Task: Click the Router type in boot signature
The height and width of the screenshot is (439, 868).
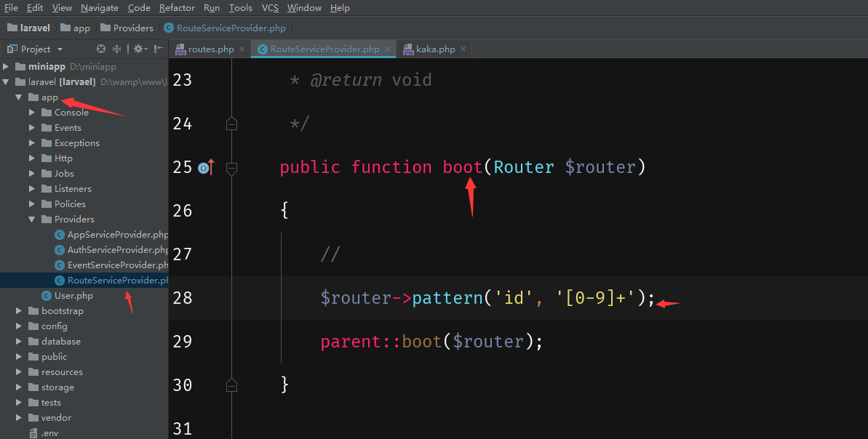Action: [x=524, y=167]
